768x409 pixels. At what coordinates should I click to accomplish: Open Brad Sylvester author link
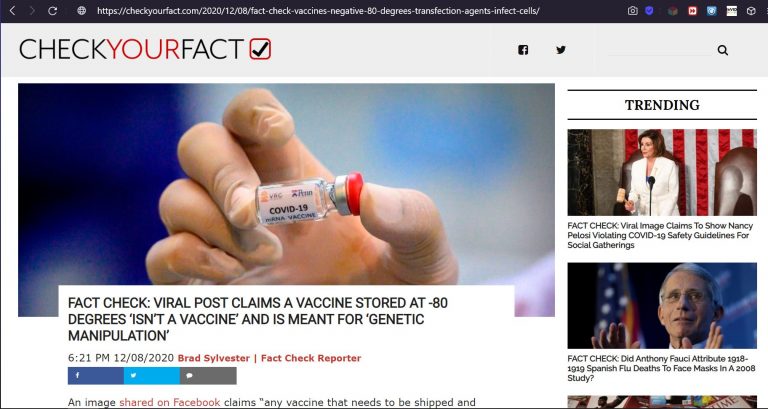(214, 358)
